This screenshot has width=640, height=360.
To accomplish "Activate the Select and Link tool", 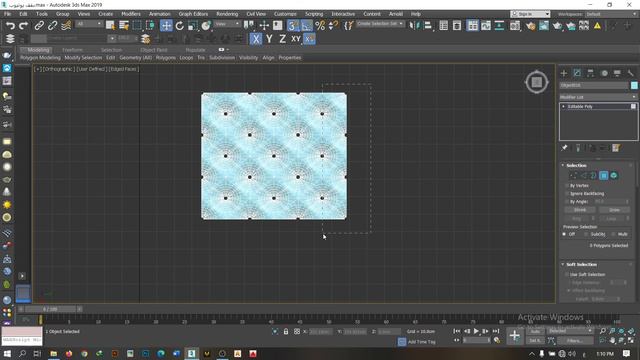I will [x=39, y=26].
